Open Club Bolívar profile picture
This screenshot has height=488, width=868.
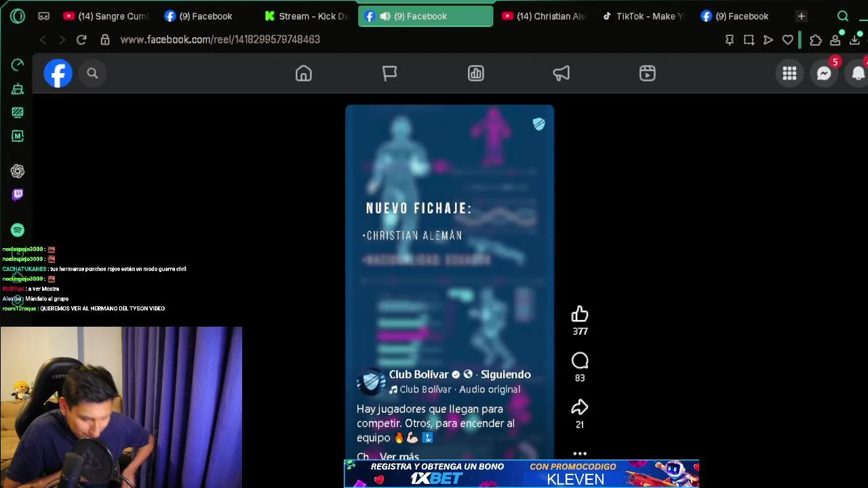(x=371, y=382)
